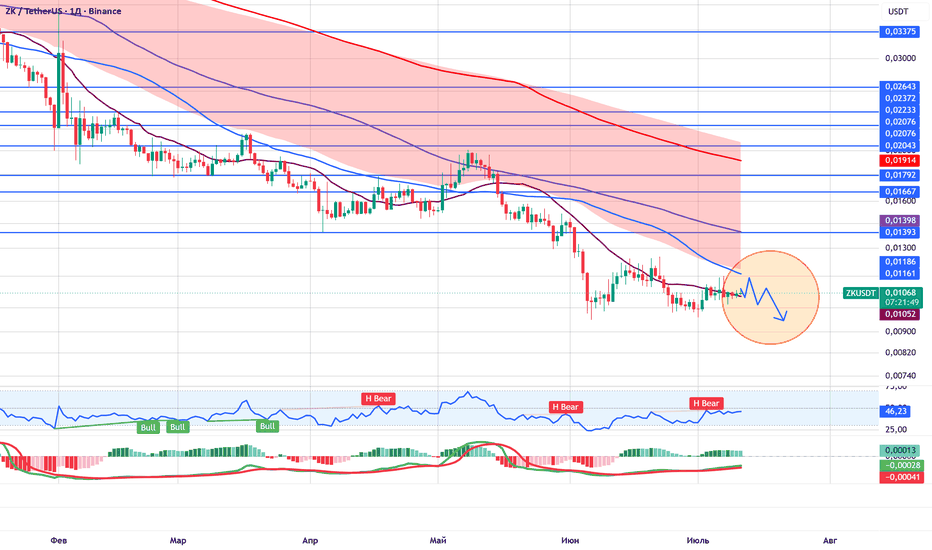Click the Апр date axis label

(310, 540)
